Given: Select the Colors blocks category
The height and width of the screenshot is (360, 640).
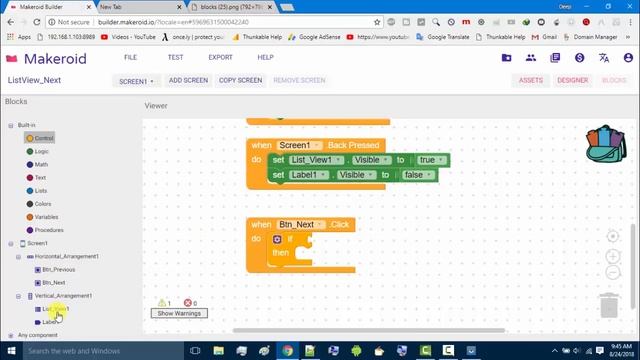Looking at the screenshot, I should (x=39, y=204).
